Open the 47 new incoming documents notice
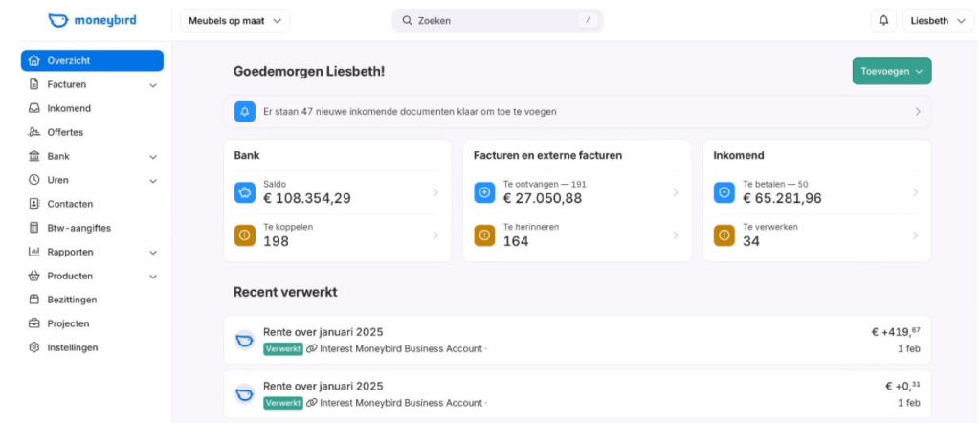980x423 pixels. pyautogui.click(x=577, y=112)
